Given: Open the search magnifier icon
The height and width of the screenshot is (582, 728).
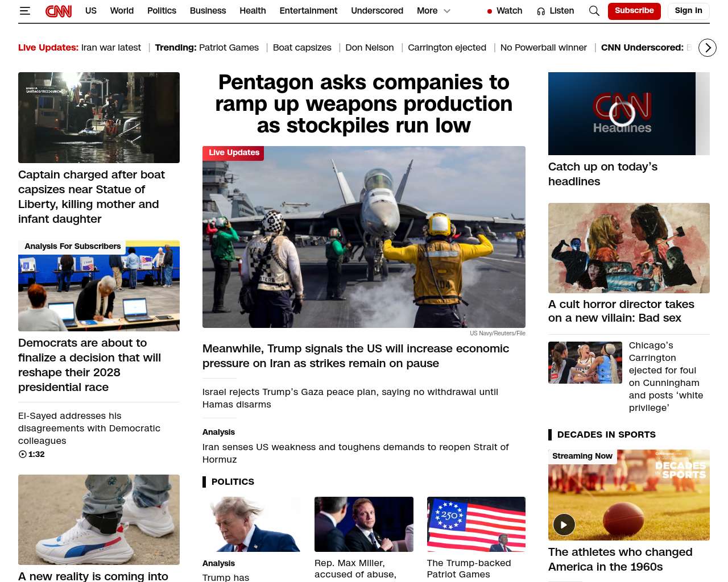Looking at the screenshot, I should (594, 11).
